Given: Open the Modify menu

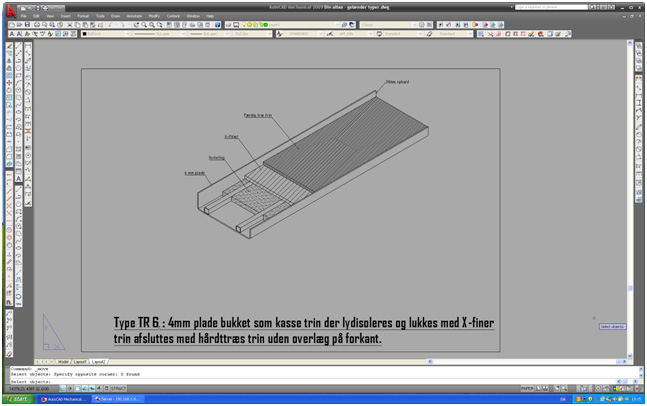Looking at the screenshot, I should pos(154,16).
